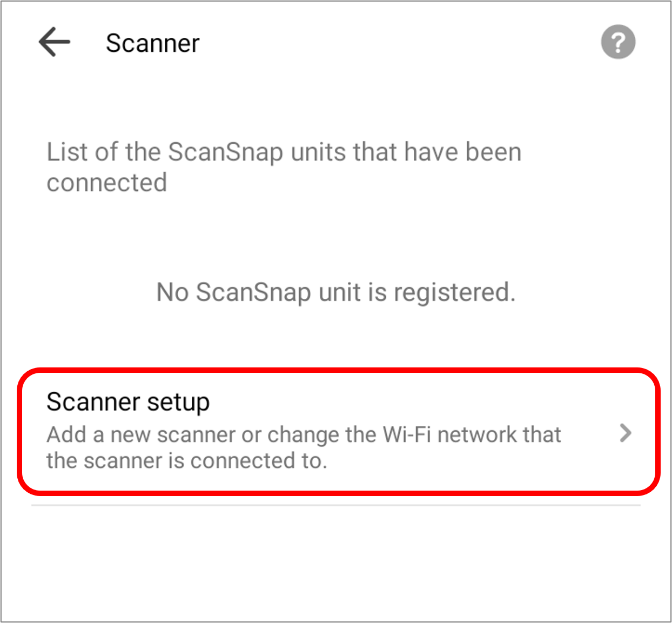The height and width of the screenshot is (623, 672).
Task: Expand Scanner setup using right arrow
Action: 626,433
